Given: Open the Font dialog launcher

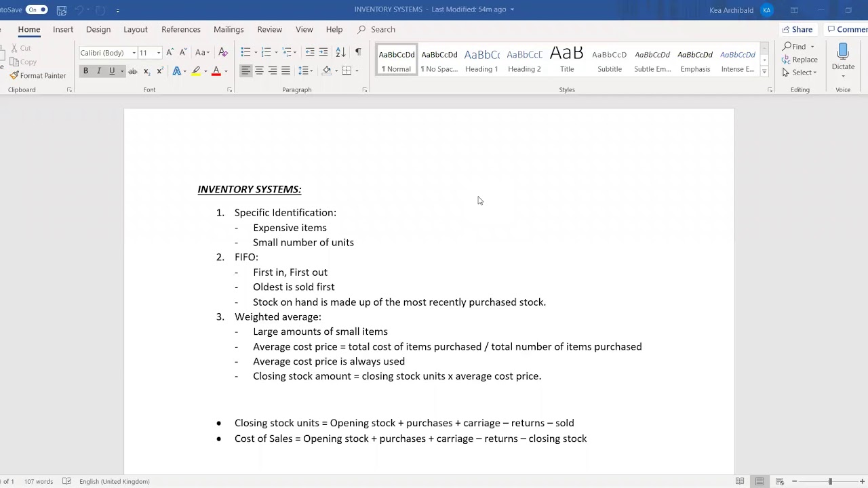Looking at the screenshot, I should tap(229, 90).
